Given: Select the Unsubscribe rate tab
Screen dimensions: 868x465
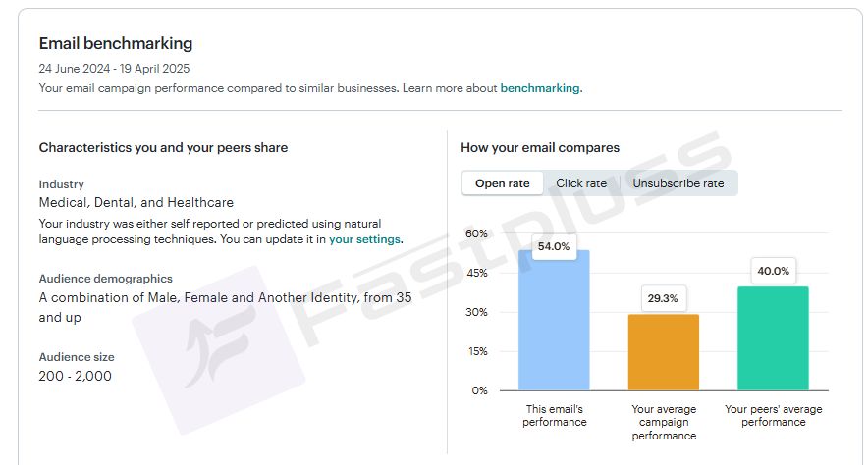Looking at the screenshot, I should (678, 183).
